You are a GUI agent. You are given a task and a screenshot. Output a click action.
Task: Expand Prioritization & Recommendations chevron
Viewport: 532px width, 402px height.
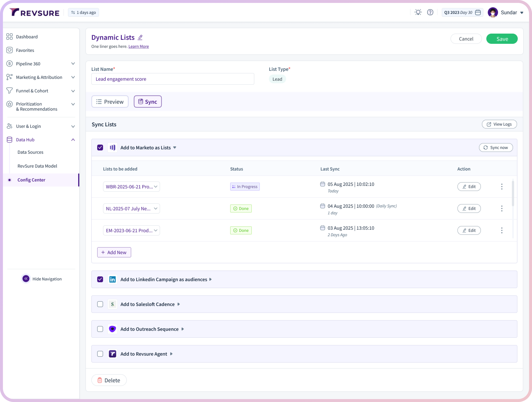[73, 104]
